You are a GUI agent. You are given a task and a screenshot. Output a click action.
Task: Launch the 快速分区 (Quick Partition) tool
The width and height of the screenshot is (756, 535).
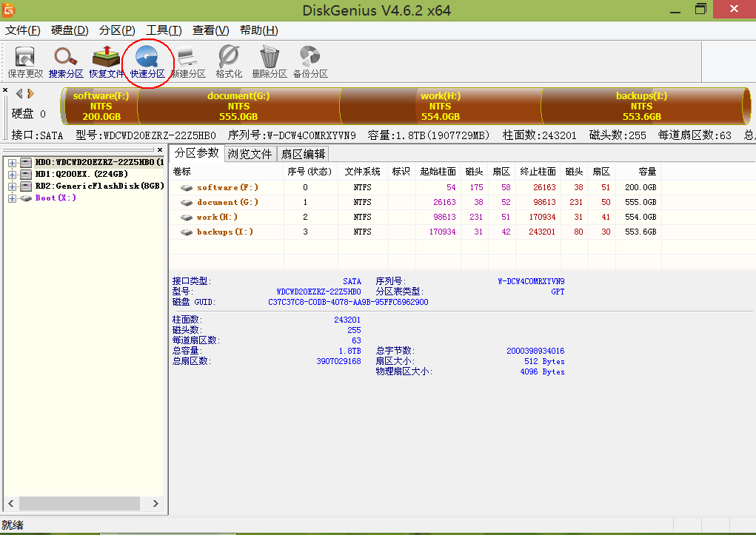(x=147, y=61)
